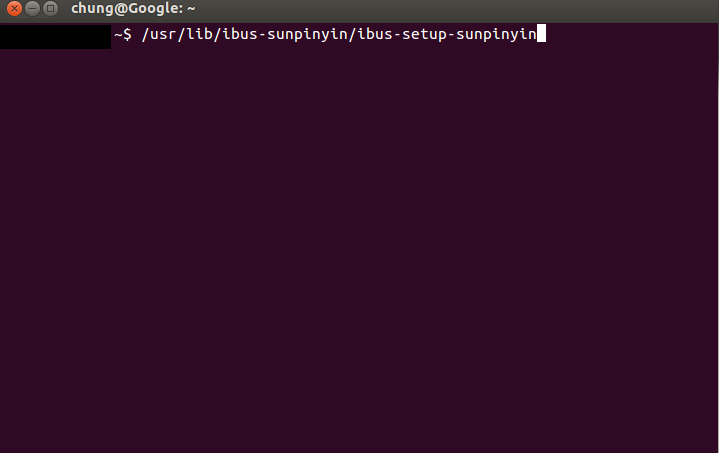
Task: Click the leading slash before 'usr'
Action: coord(145,34)
